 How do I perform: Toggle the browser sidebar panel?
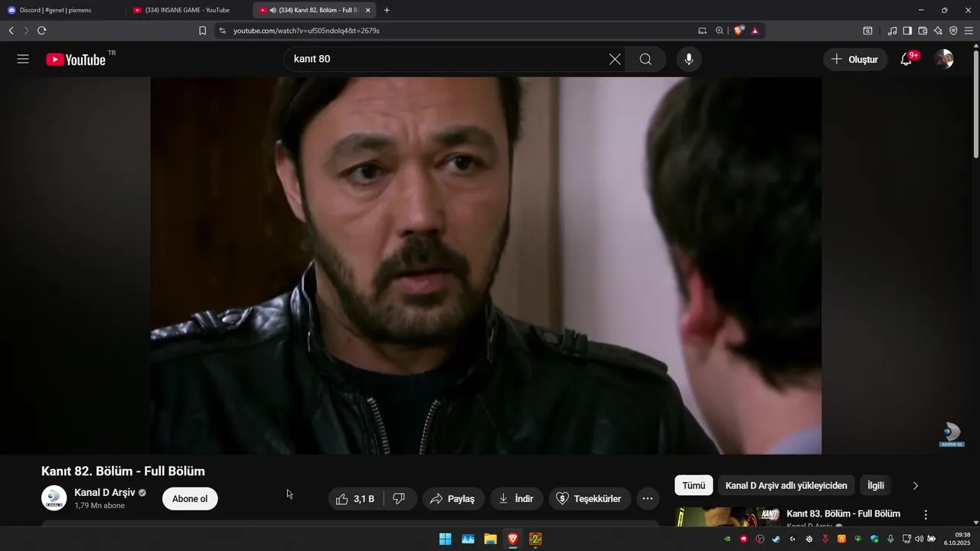pos(907,31)
